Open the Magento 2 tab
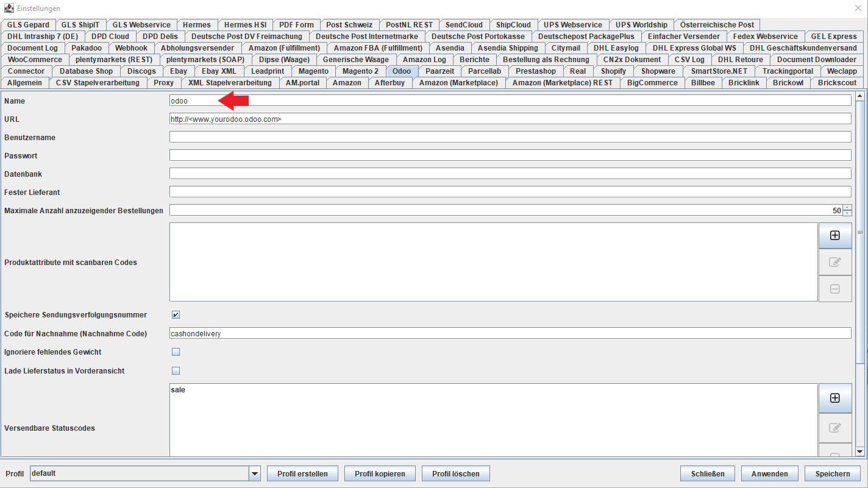This screenshot has width=868, height=488. tap(360, 71)
